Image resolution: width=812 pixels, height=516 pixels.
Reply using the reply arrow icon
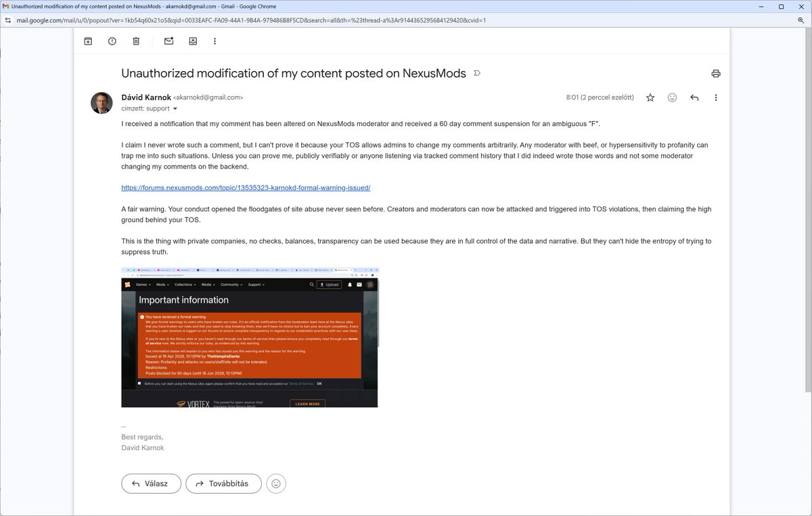(694, 98)
